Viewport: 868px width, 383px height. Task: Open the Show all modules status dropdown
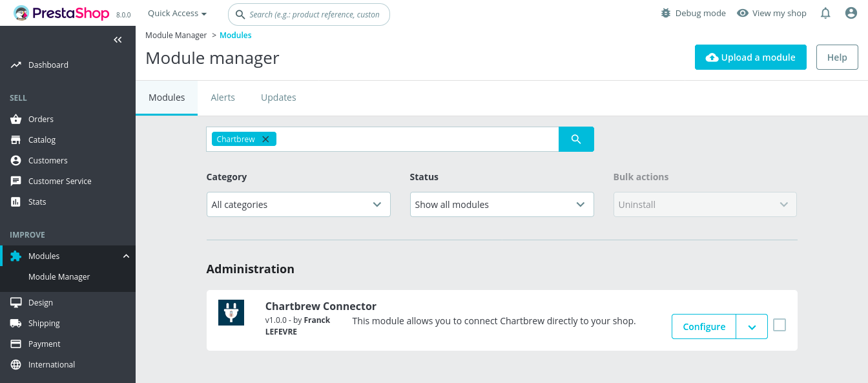coord(502,204)
